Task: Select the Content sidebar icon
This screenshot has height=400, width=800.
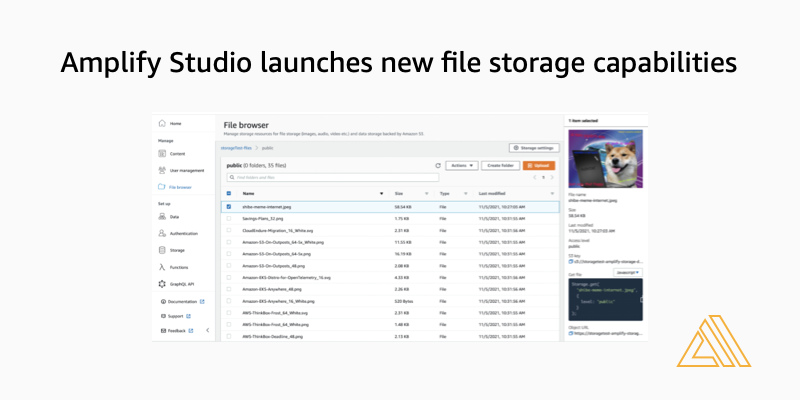Action: [162, 154]
